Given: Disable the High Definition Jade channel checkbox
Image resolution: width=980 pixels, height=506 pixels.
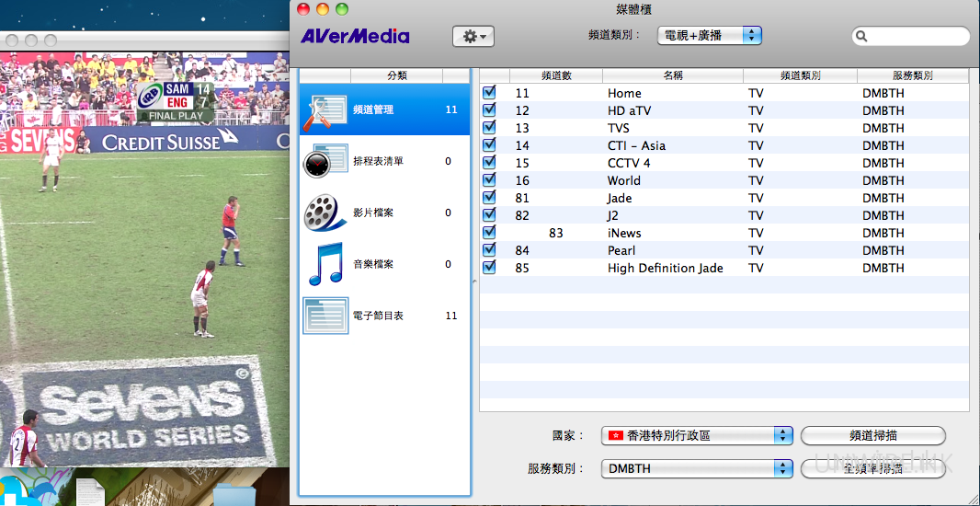Looking at the screenshot, I should pos(489,268).
